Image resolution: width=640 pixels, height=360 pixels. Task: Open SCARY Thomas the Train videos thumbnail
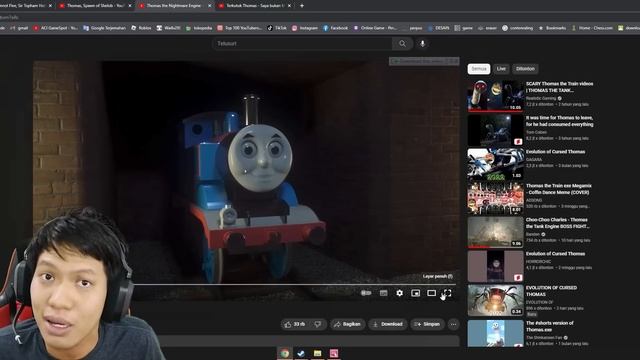click(496, 96)
